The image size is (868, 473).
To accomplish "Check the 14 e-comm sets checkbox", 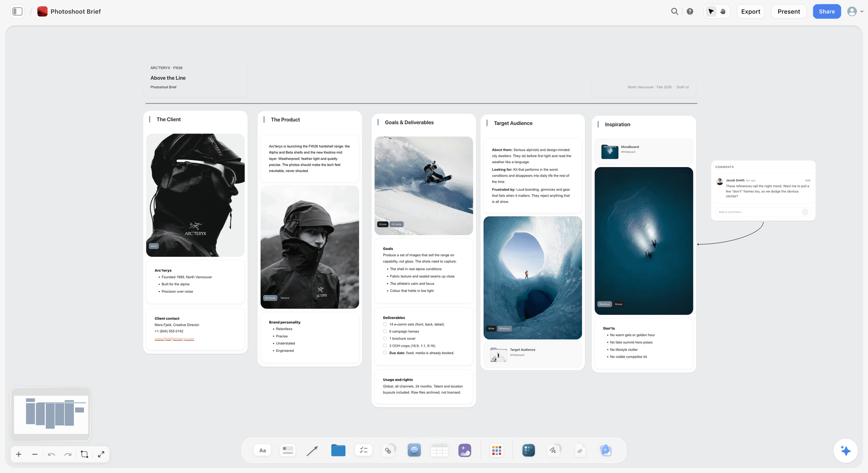I will click(385, 324).
